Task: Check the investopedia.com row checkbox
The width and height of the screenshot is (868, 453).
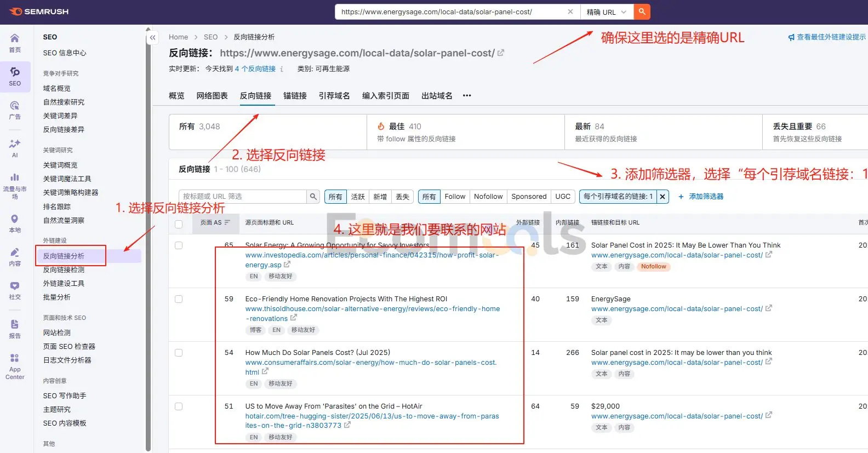Action: [x=179, y=245]
